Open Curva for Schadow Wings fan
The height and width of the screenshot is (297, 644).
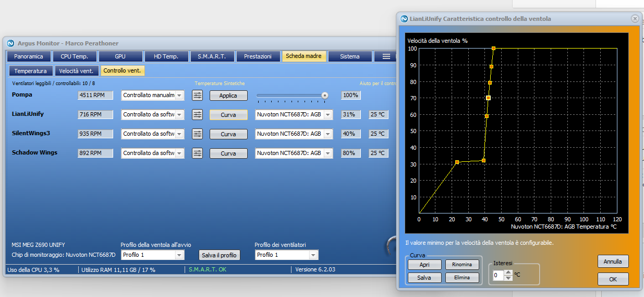[x=228, y=153]
